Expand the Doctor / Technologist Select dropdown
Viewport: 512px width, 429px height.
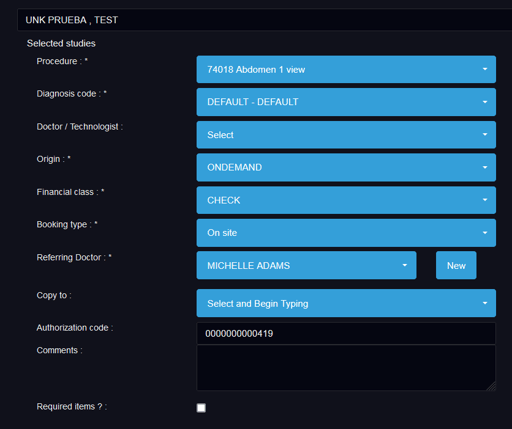(x=346, y=135)
